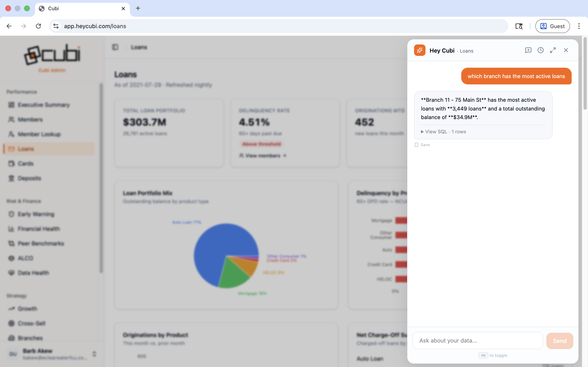
Task: Click the site information icon in the address bar
Action: pos(56,26)
